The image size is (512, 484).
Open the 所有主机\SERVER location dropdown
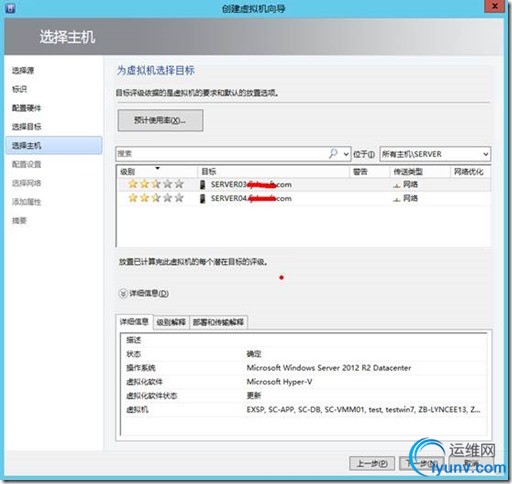click(435, 154)
